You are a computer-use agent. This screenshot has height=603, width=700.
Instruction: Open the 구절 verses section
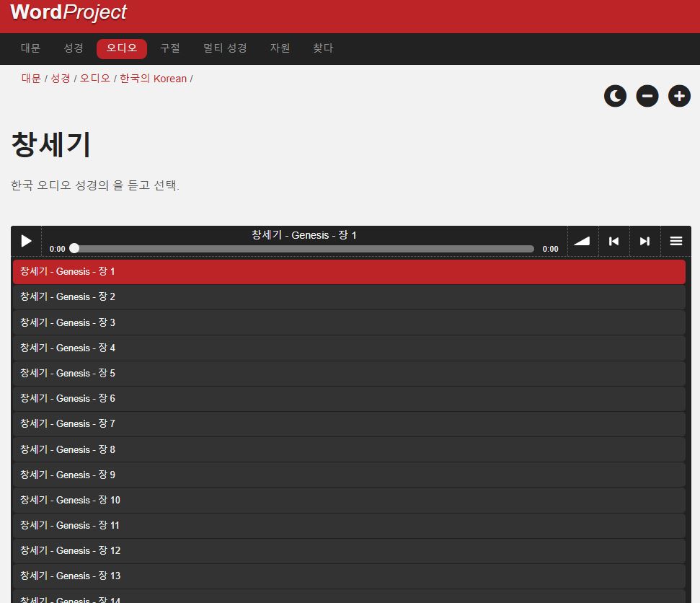click(170, 48)
